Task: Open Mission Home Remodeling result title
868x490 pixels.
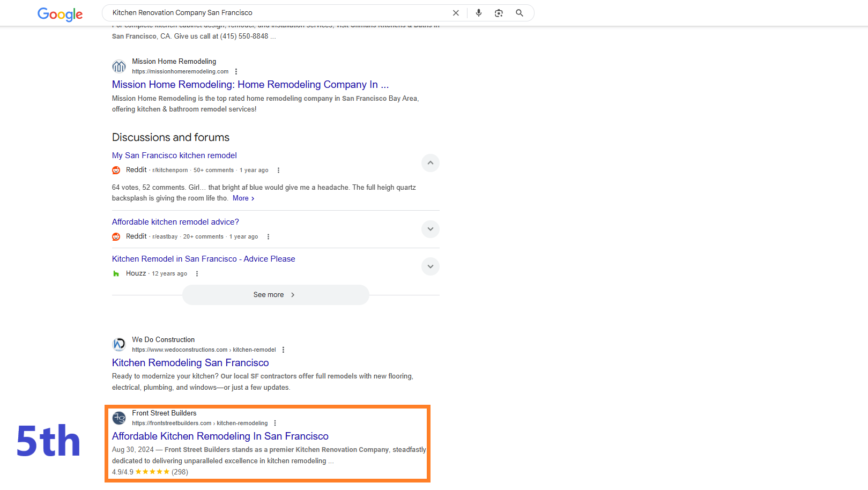Action: tap(250, 85)
